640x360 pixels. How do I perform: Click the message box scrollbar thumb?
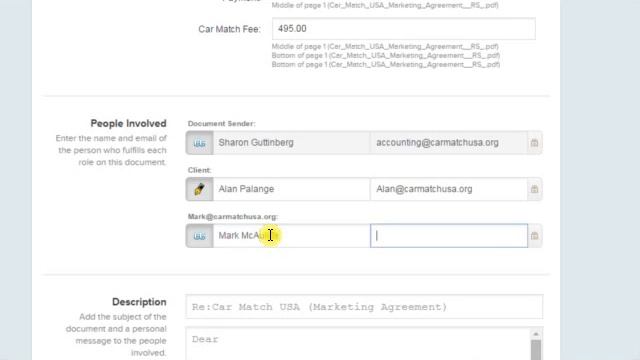click(x=536, y=350)
